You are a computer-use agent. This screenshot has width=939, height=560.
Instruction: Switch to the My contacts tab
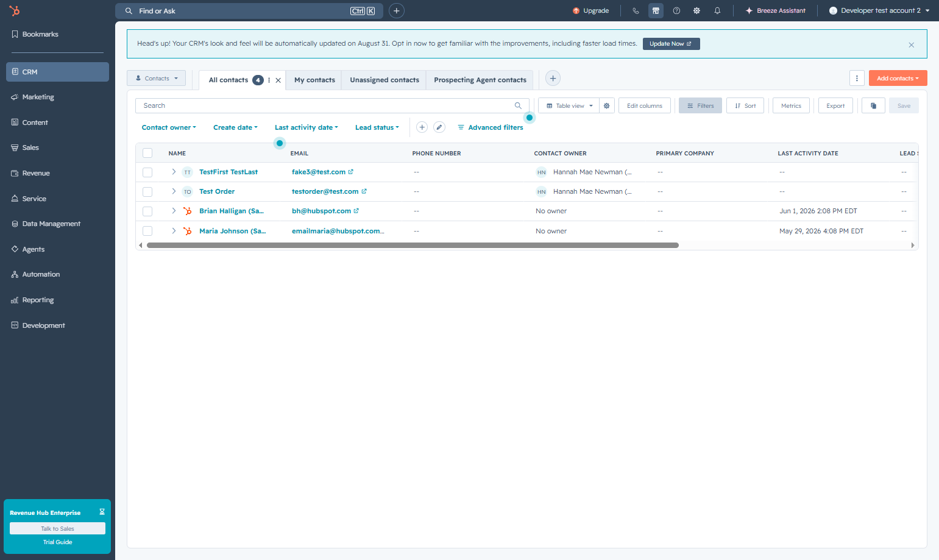[314, 80]
